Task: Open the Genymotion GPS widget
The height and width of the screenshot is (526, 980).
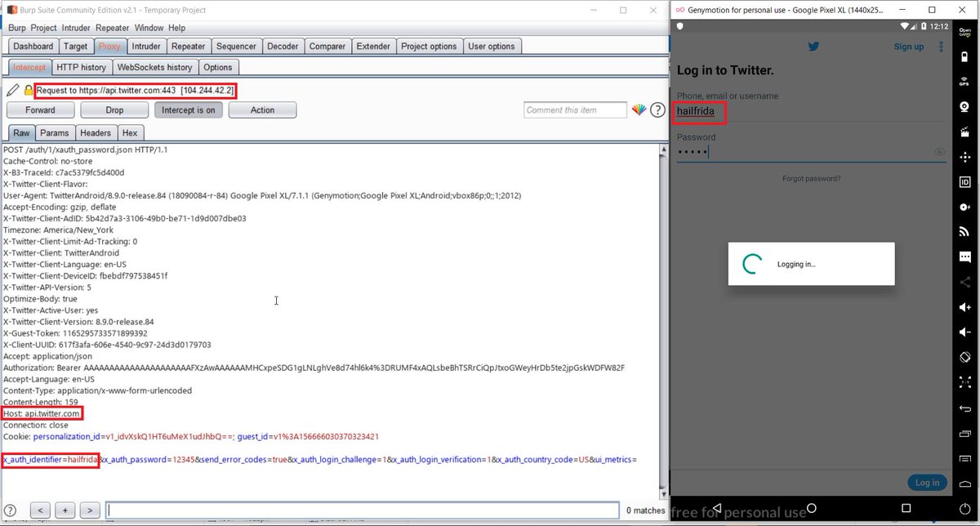Action: tap(964, 82)
